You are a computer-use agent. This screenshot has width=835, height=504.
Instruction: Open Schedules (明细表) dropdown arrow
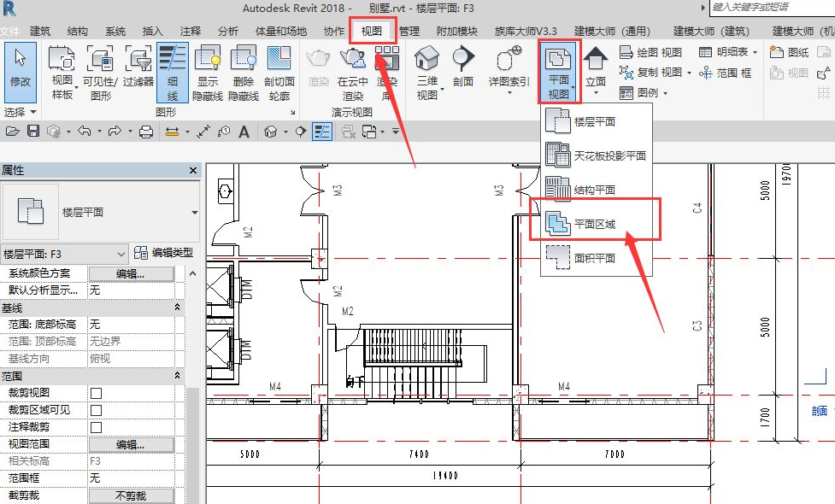point(756,52)
